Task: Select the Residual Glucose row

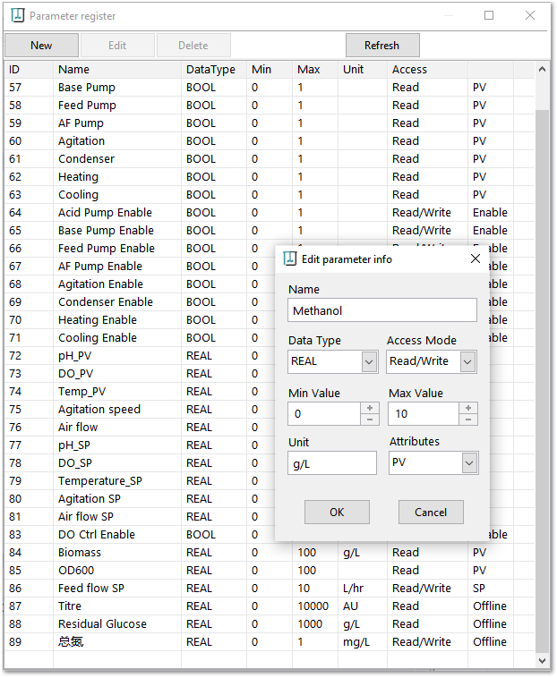Action: pos(270,624)
